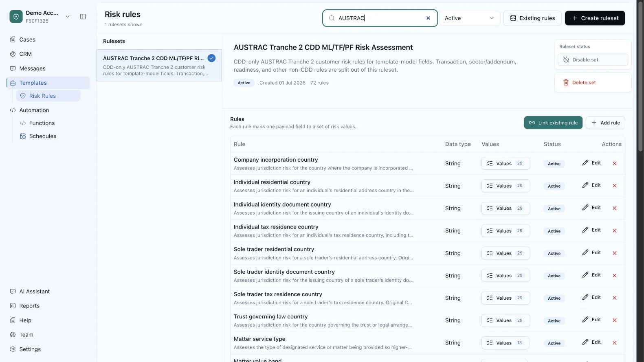Remove Individual residential country rule
Screen dimensions: 644x362
615,186
